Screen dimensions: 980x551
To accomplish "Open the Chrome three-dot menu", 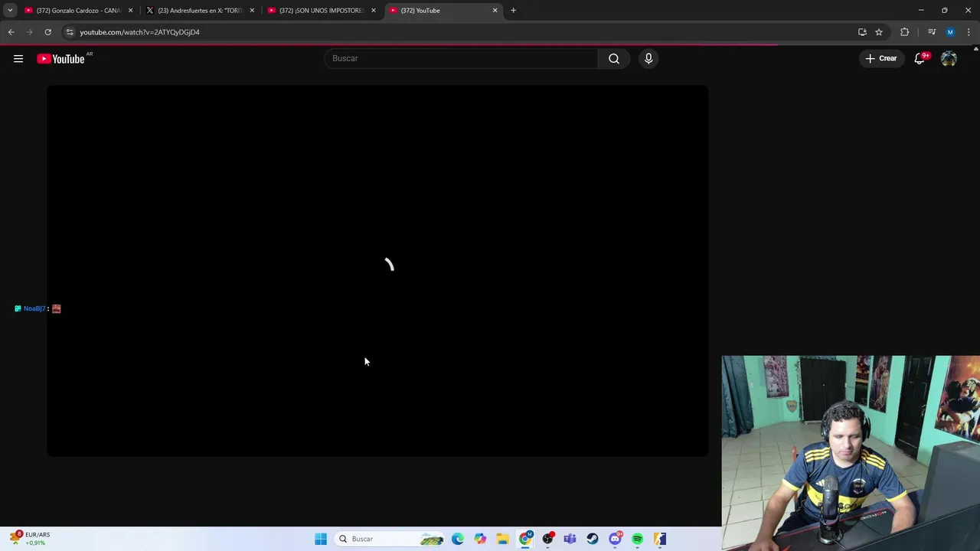I will pyautogui.click(x=969, y=32).
